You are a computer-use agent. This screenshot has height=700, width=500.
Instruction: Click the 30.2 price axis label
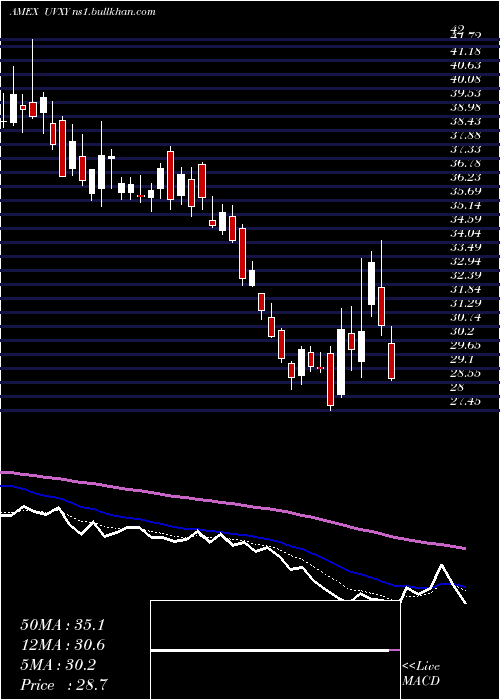click(x=464, y=331)
